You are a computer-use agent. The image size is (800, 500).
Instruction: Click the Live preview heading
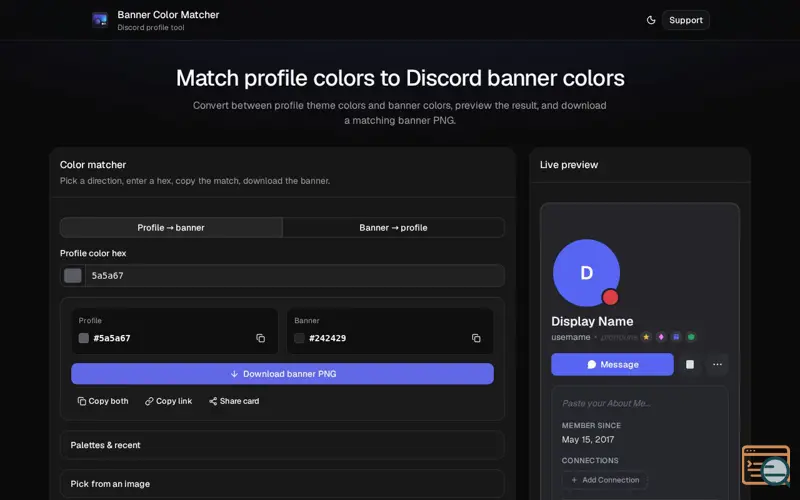pos(569,165)
